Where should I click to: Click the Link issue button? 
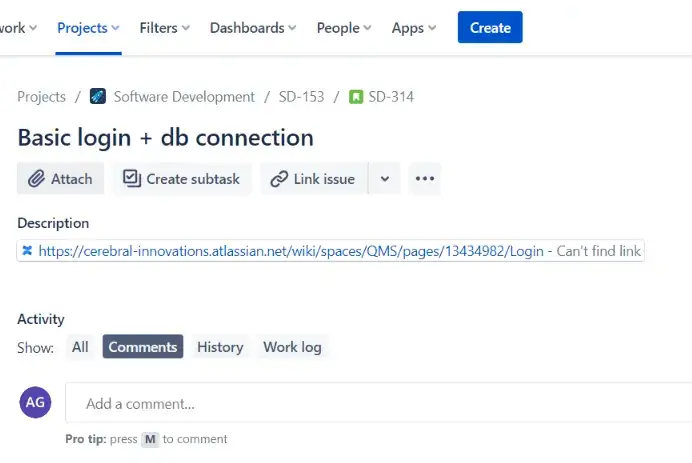tap(313, 179)
